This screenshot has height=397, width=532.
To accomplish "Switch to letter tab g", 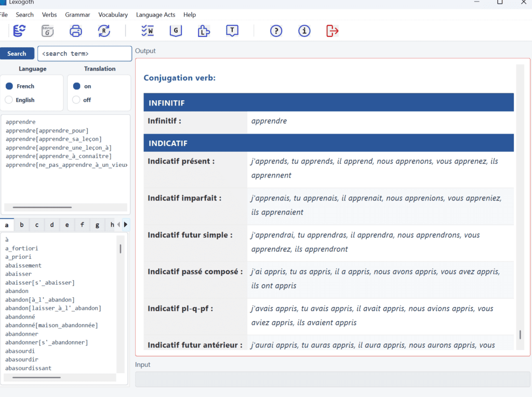I will [x=97, y=224].
